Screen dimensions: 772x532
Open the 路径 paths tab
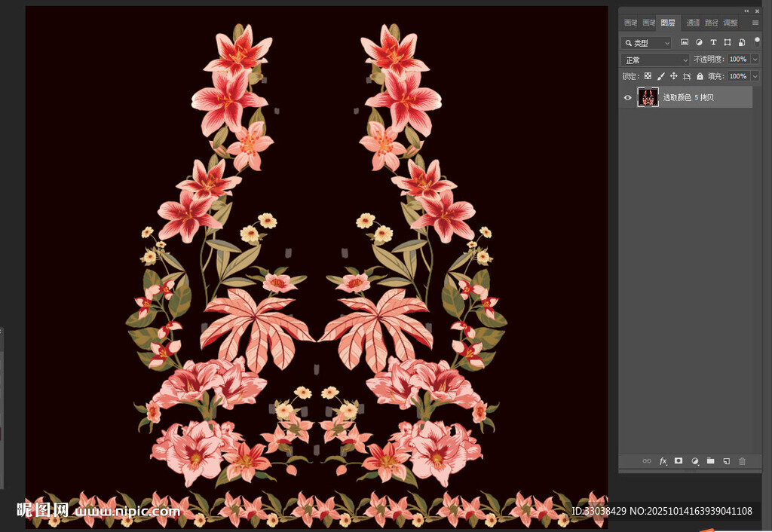pyautogui.click(x=712, y=23)
